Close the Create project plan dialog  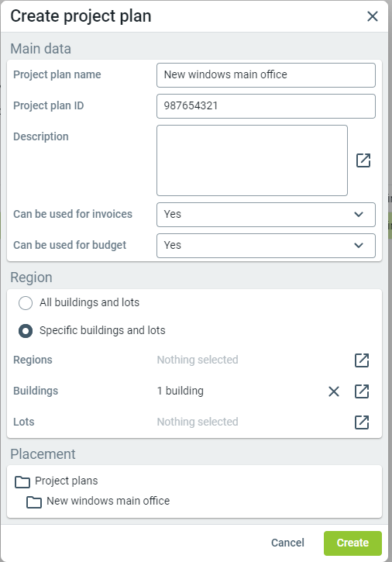coord(373,16)
